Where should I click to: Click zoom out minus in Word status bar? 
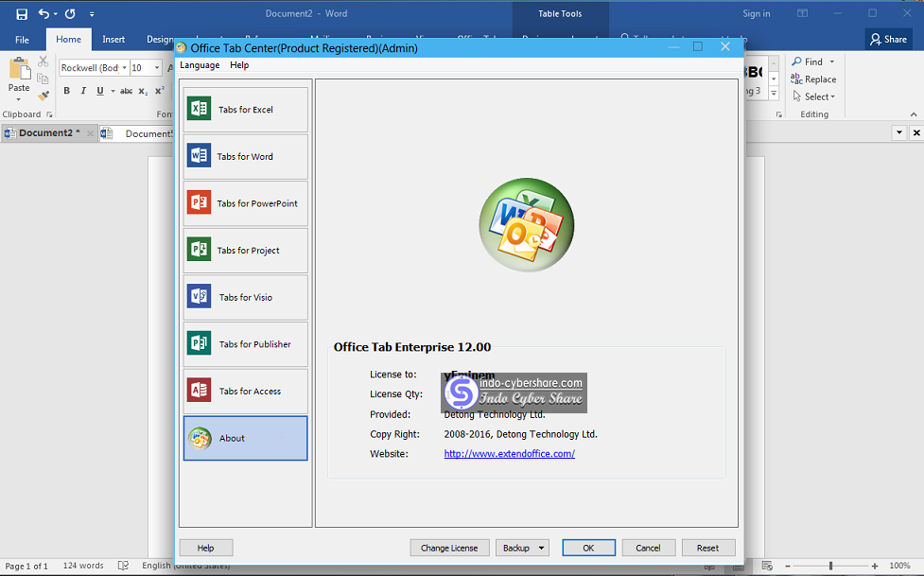click(787, 566)
